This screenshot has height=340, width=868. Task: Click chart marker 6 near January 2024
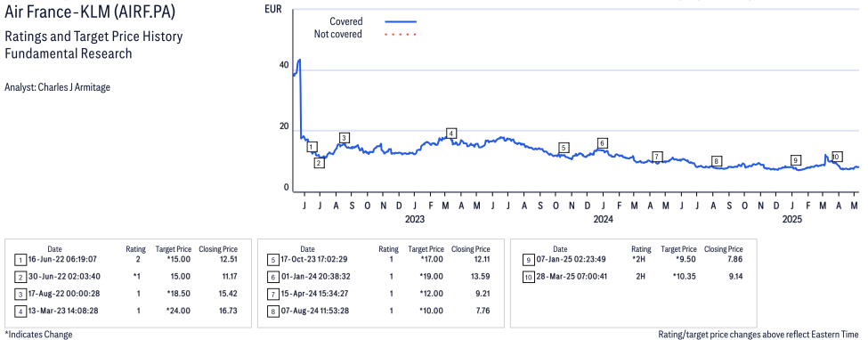[x=602, y=143]
